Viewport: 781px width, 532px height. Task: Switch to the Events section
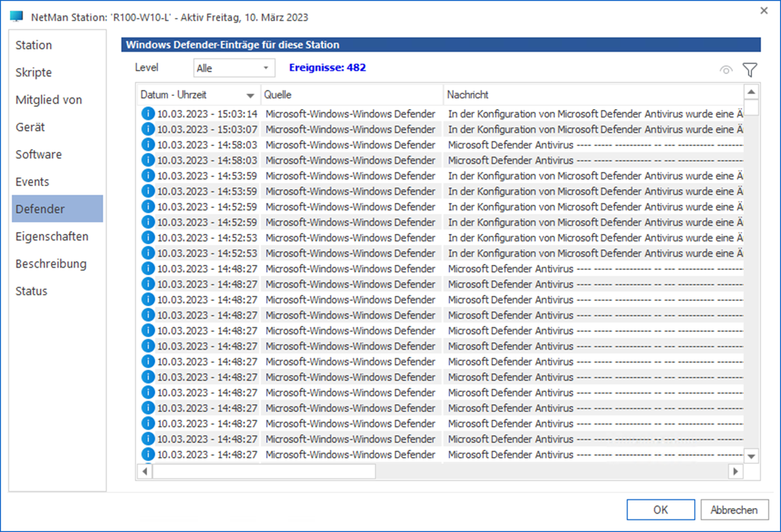pyautogui.click(x=32, y=181)
